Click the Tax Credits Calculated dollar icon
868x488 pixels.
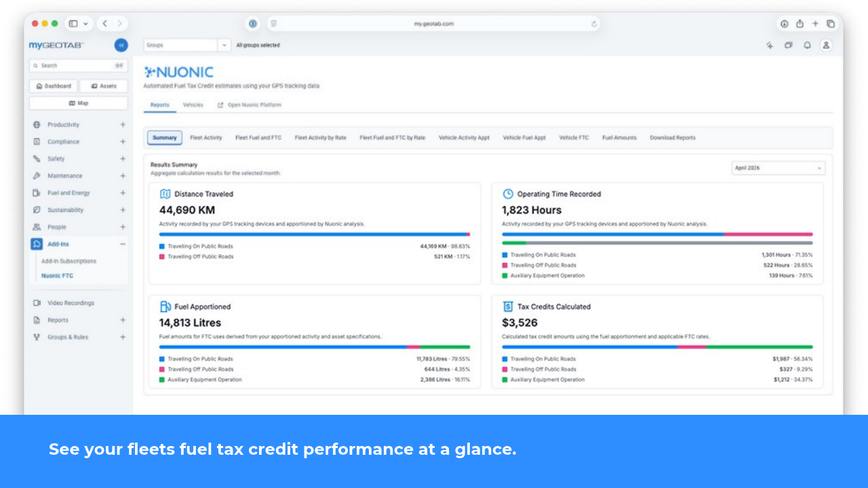pyautogui.click(x=508, y=306)
